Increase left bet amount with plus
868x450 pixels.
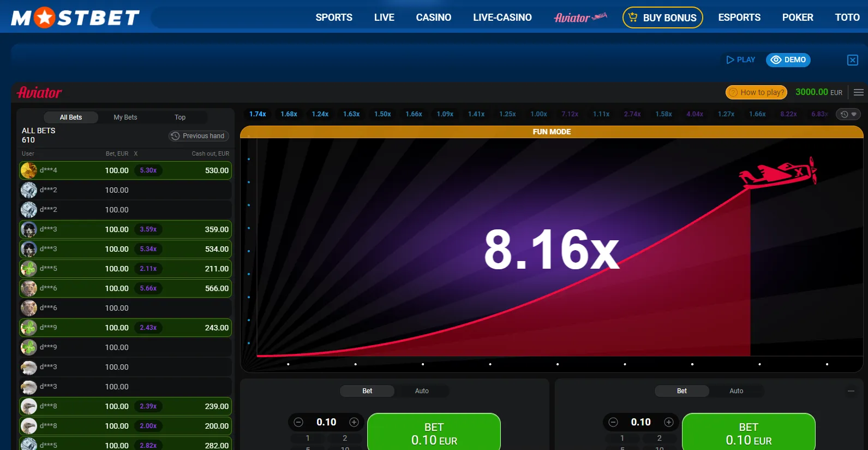(354, 422)
